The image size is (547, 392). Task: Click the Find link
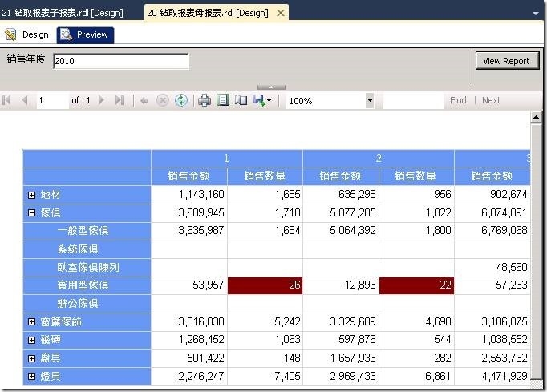click(x=458, y=100)
